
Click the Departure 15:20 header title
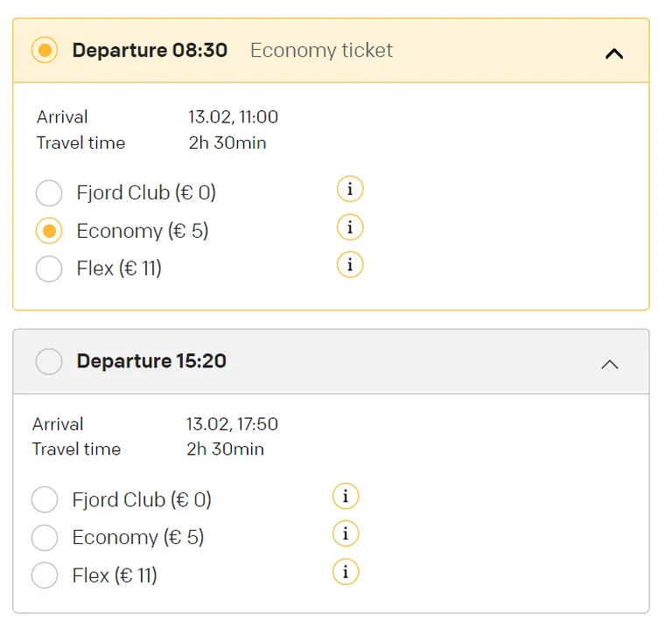pyautogui.click(x=151, y=361)
